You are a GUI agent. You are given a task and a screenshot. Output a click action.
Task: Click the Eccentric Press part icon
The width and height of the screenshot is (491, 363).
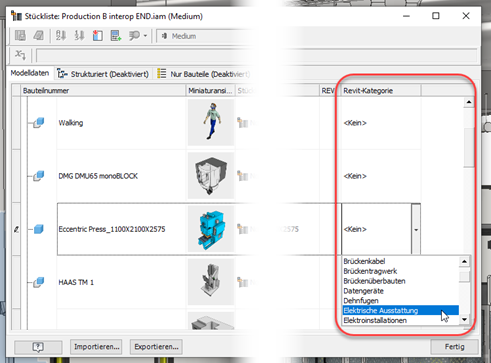tap(39, 229)
